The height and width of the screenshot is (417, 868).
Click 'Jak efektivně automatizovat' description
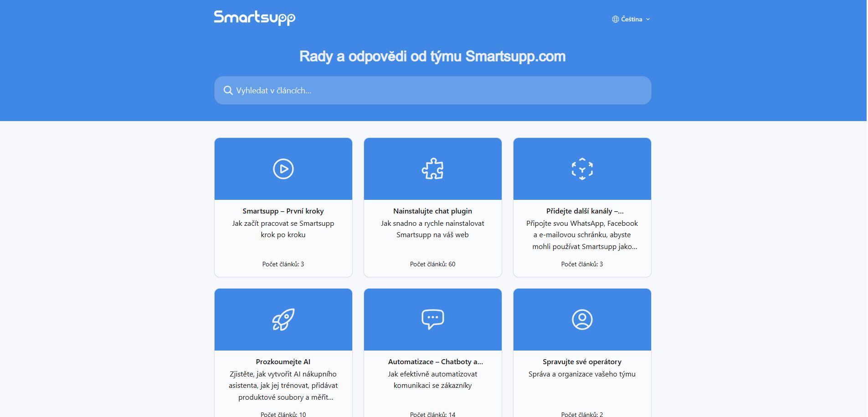[x=432, y=380]
